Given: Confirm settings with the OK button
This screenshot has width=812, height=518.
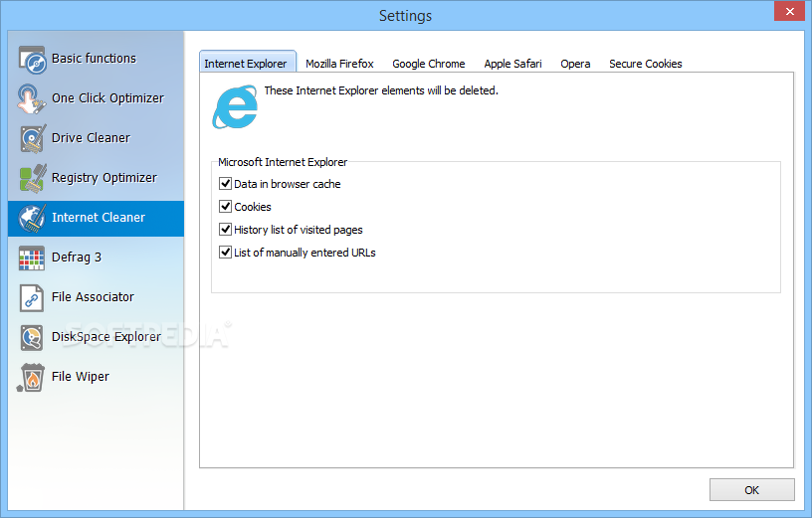Looking at the screenshot, I should coord(752,489).
